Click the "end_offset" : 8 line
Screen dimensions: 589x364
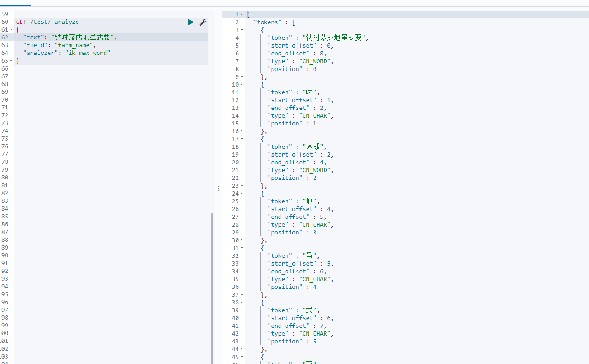click(297, 54)
